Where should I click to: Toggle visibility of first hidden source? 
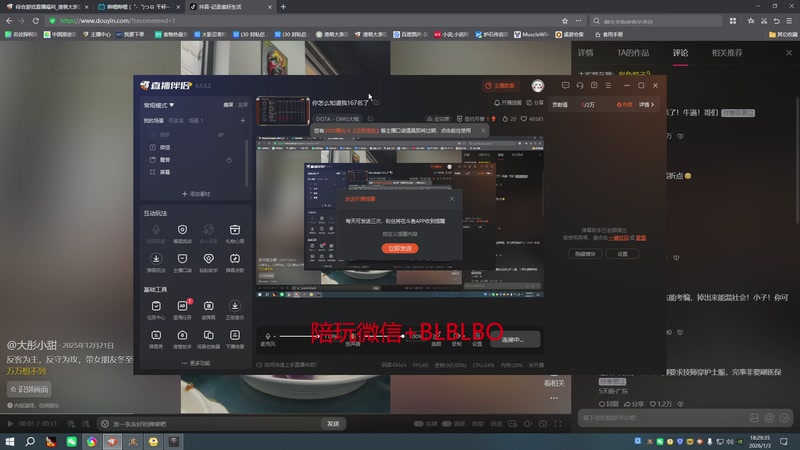tap(221, 135)
